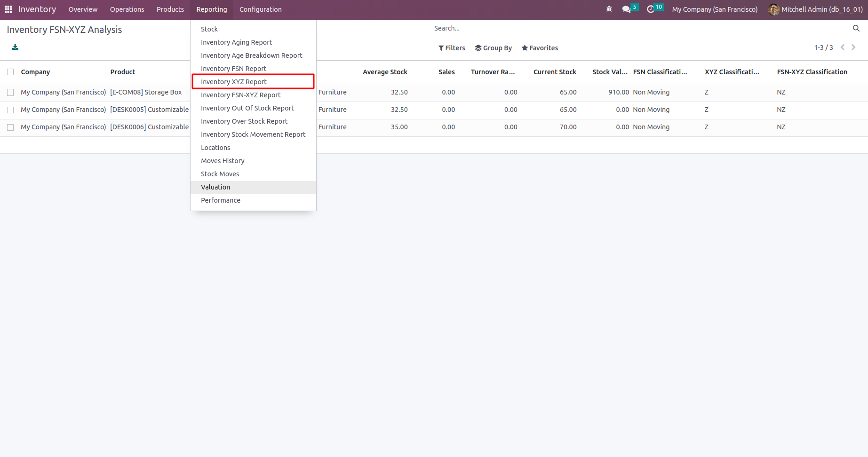This screenshot has width=868, height=457.
Task: Go to next page arrow
Action: 853,47
